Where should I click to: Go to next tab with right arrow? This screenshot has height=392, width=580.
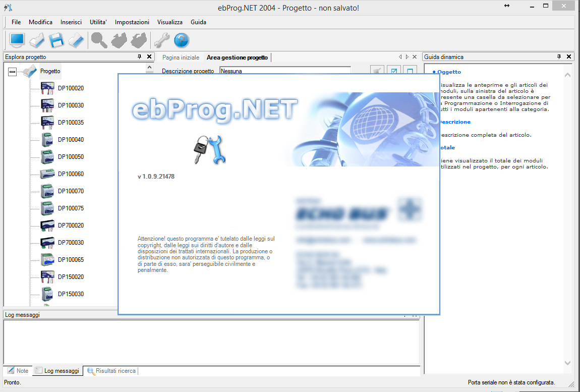click(407, 57)
